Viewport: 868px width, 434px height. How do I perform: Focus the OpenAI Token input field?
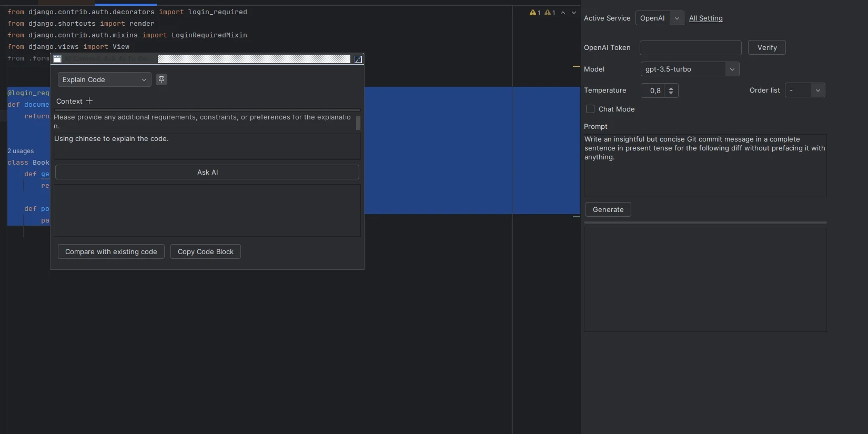(690, 48)
